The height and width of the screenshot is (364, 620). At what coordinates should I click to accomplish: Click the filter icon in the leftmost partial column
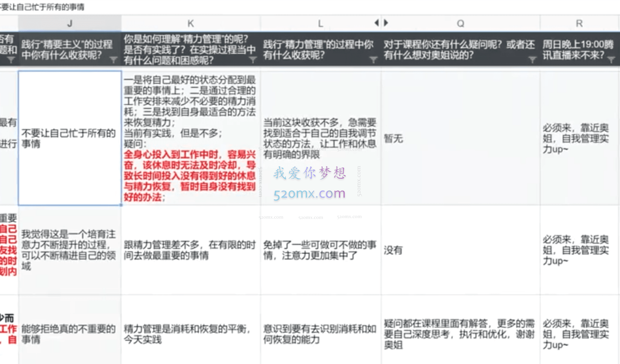coord(11,59)
